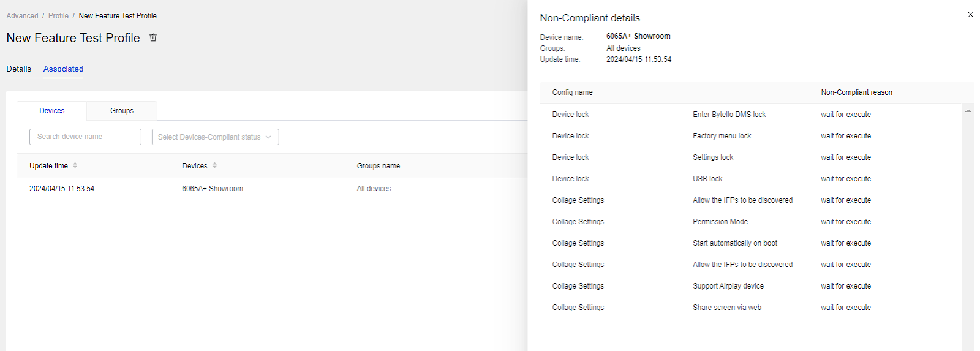Delete profile using the trash icon
This screenshot has width=980, height=351.
pos(153,37)
